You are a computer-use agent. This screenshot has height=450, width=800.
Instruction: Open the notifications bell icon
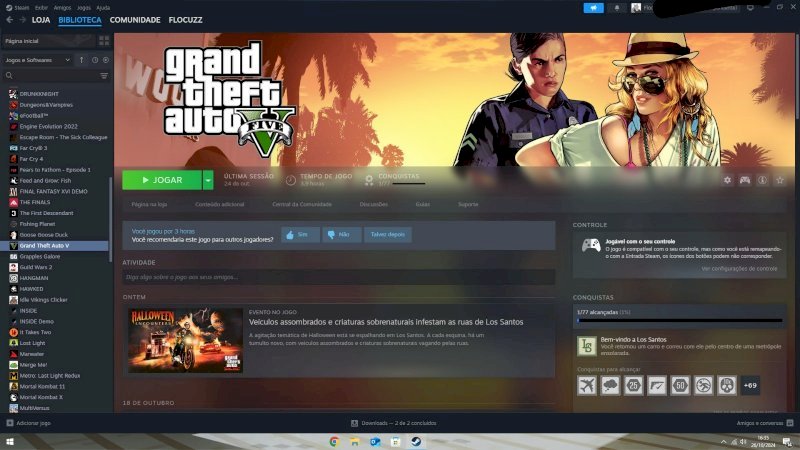click(617, 8)
